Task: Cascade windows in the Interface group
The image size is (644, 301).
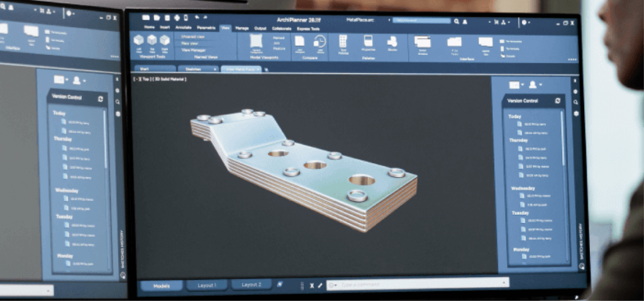Action: tap(506, 55)
